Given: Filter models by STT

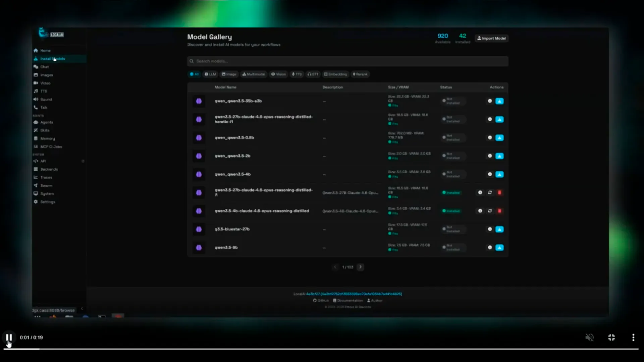Looking at the screenshot, I should pos(313,74).
